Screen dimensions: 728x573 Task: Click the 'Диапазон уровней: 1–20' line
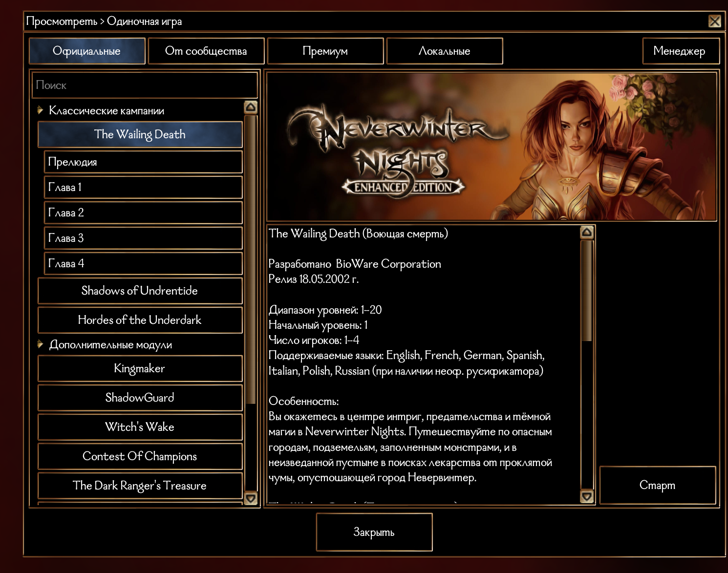click(x=325, y=310)
